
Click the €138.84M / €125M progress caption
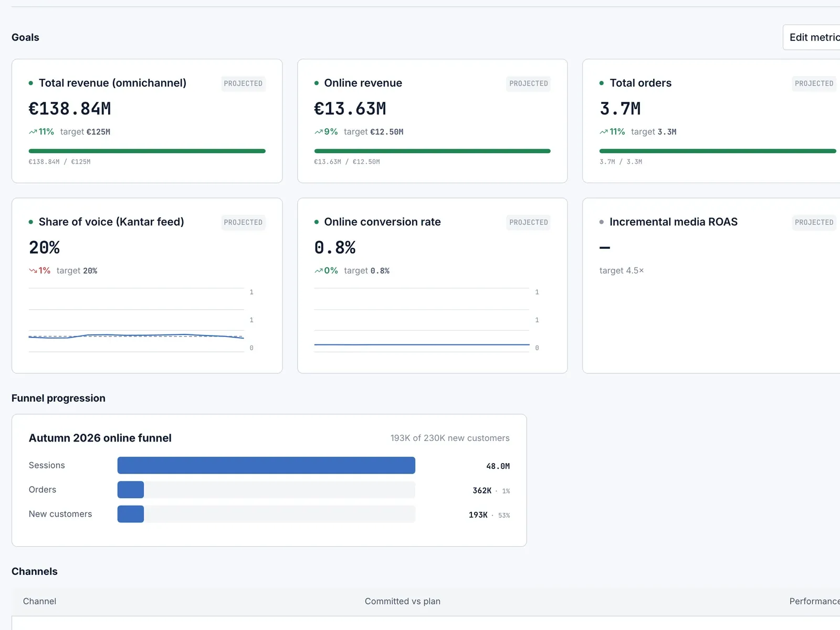coord(59,162)
